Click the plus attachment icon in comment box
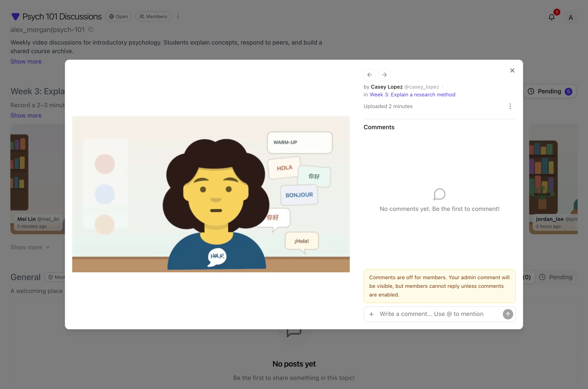This screenshot has width=588, height=389. click(371, 314)
